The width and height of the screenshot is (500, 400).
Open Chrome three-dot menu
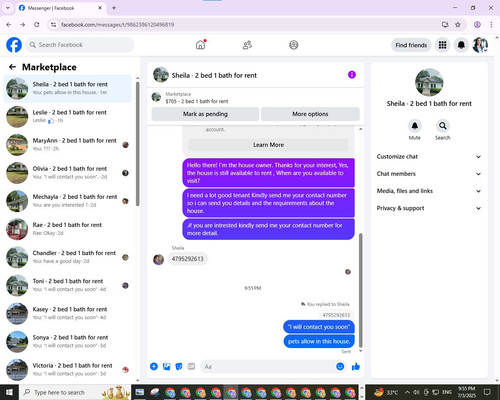(491, 24)
